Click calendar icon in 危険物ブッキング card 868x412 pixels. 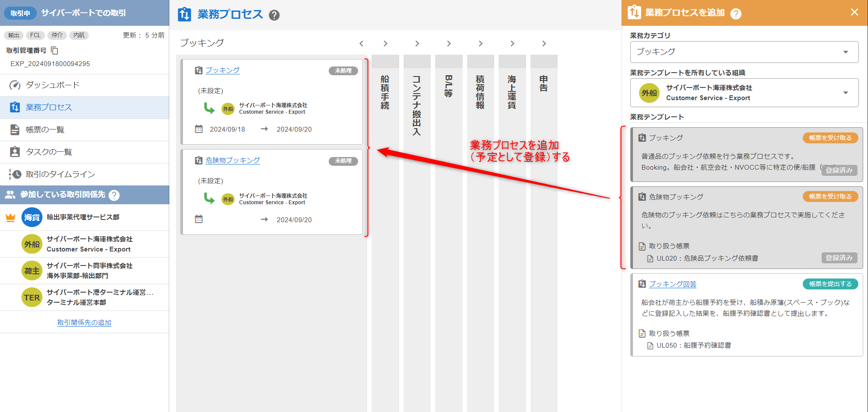point(199,219)
